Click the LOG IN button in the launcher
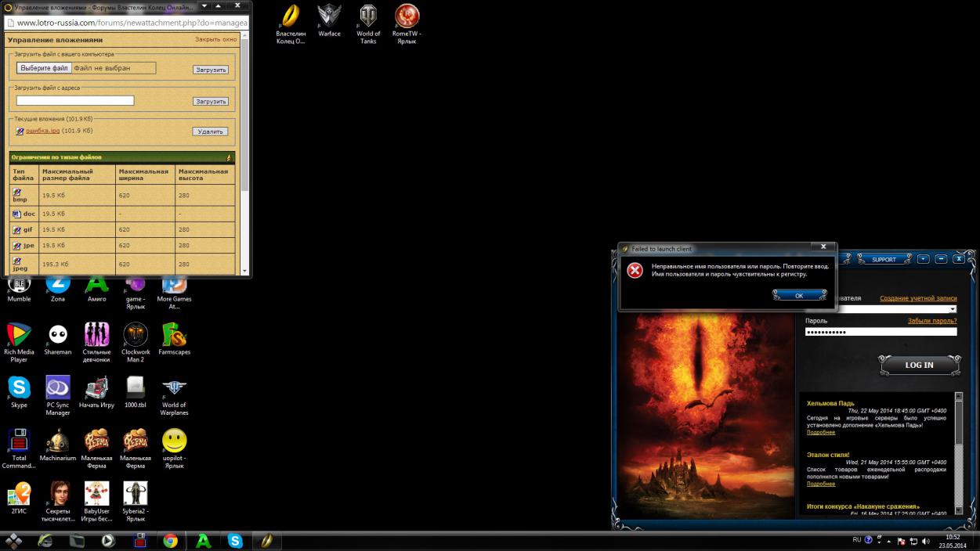 pyautogui.click(x=919, y=365)
